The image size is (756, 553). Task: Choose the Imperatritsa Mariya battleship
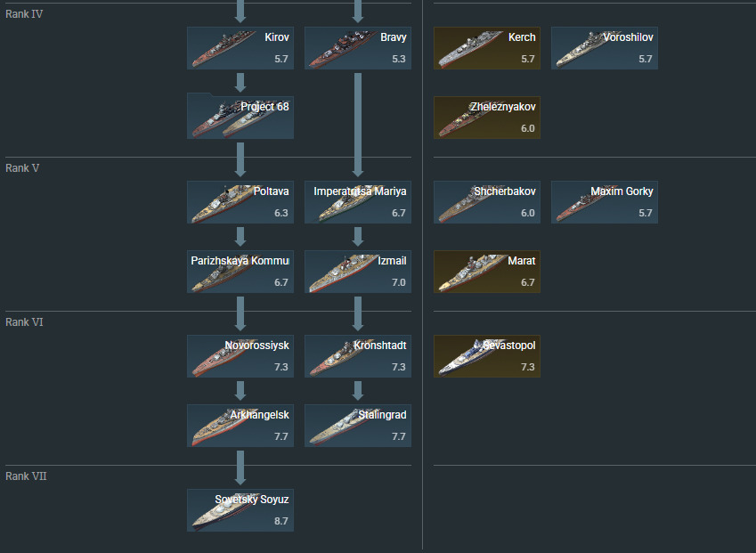358,202
